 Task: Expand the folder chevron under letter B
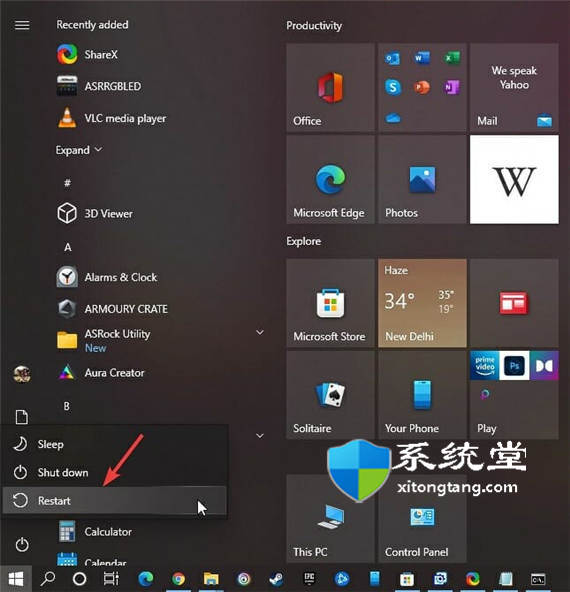[260, 436]
